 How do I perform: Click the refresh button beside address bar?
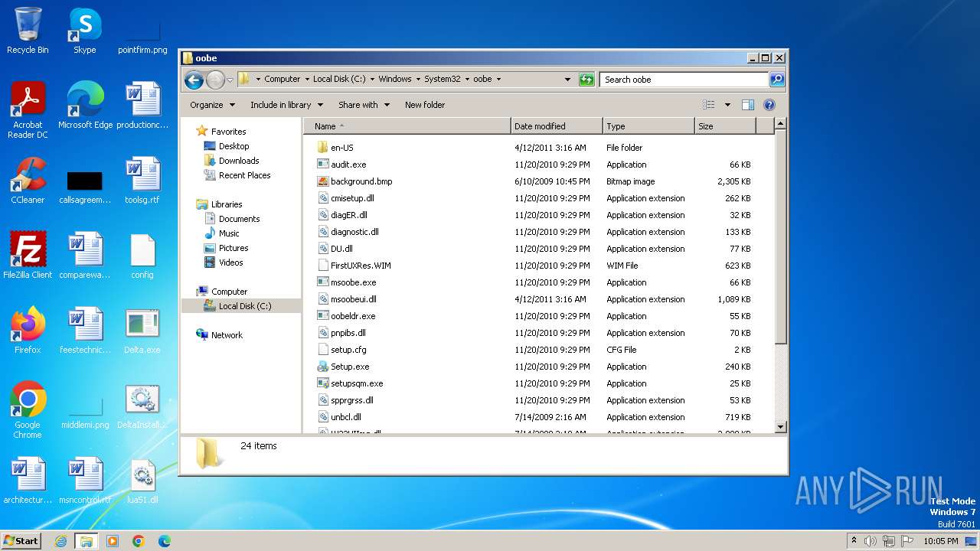coord(586,80)
